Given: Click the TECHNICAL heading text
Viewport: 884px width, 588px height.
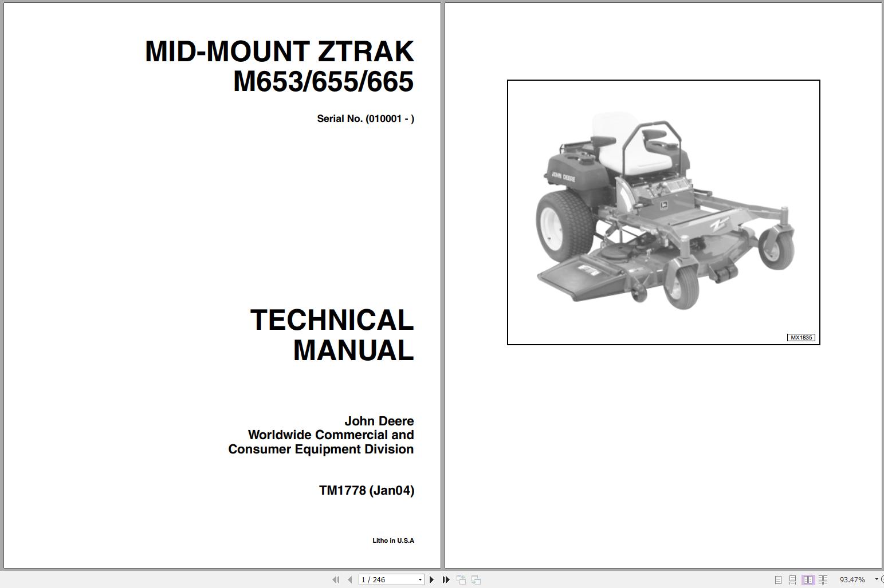Looking at the screenshot, I should point(332,320).
